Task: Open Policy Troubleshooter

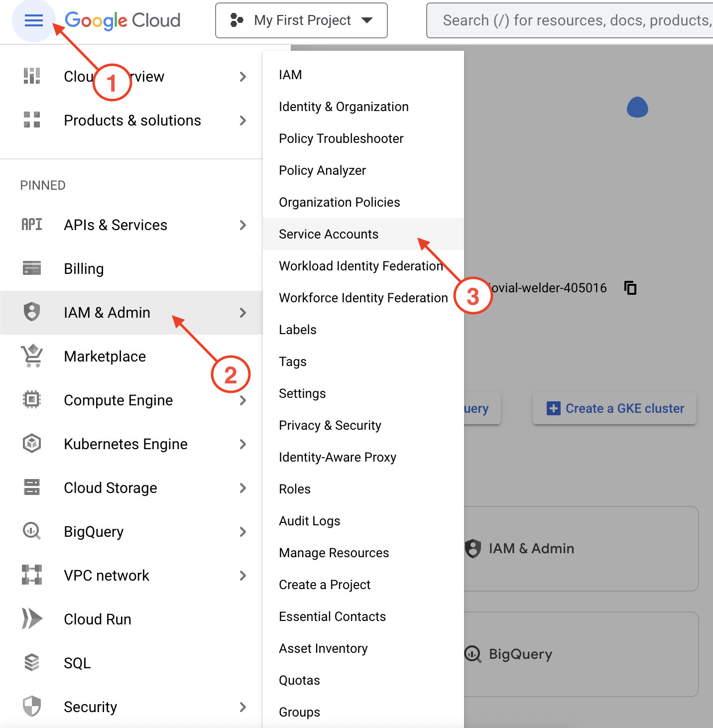Action: (x=363, y=138)
